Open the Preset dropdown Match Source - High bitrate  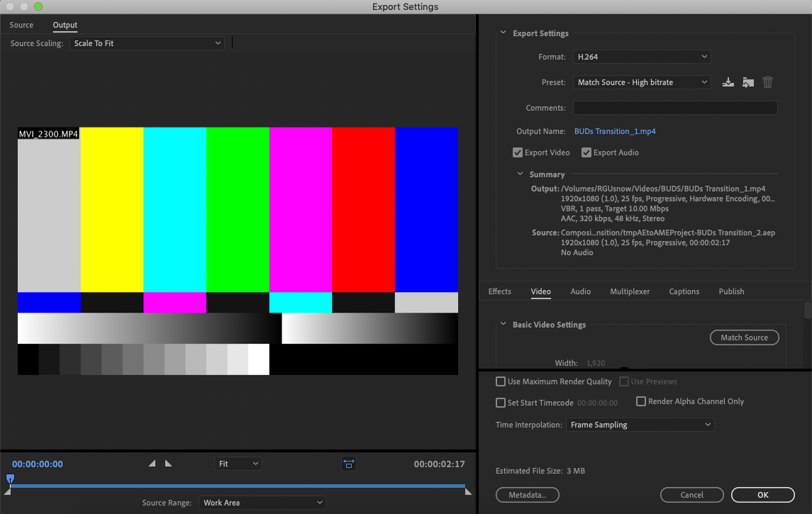641,82
